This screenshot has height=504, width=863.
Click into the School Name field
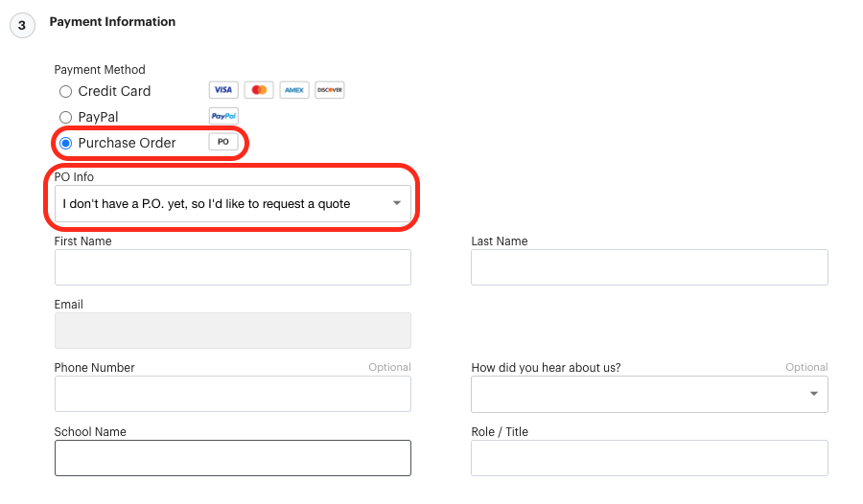(x=233, y=458)
